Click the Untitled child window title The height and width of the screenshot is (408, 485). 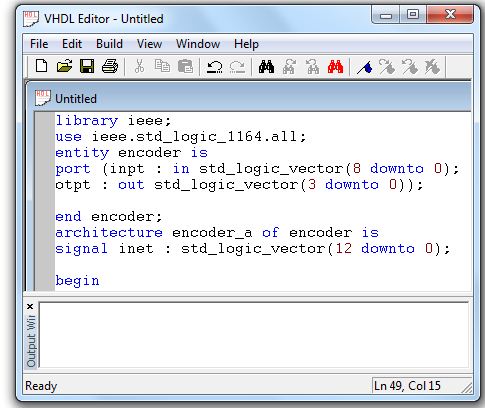[76, 99]
